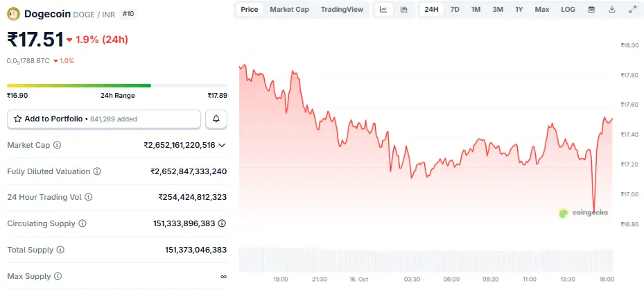Toggle the LOG scale option
This screenshot has height=290, width=644.
[568, 10]
